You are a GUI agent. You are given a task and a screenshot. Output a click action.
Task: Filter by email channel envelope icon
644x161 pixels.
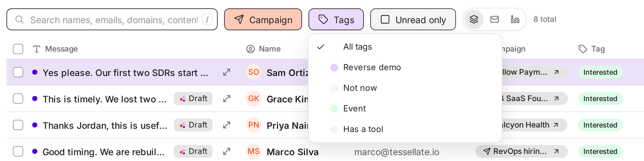coord(494,19)
